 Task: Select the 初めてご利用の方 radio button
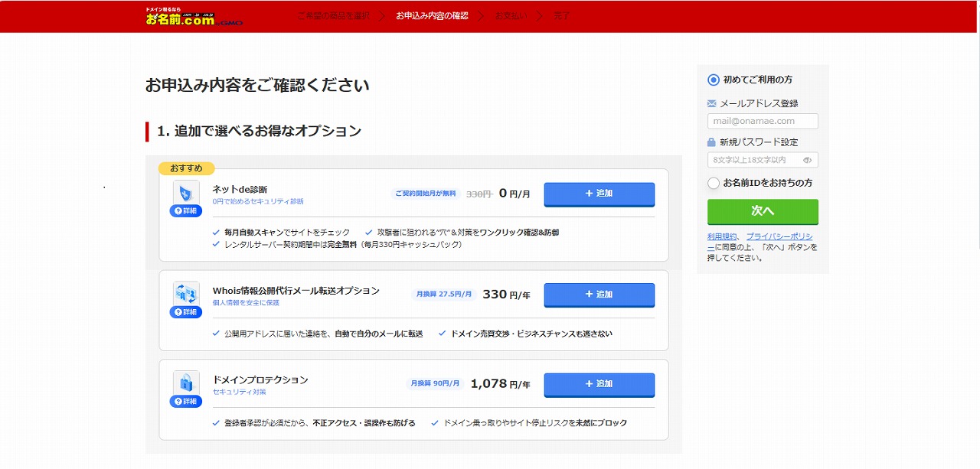click(x=714, y=80)
